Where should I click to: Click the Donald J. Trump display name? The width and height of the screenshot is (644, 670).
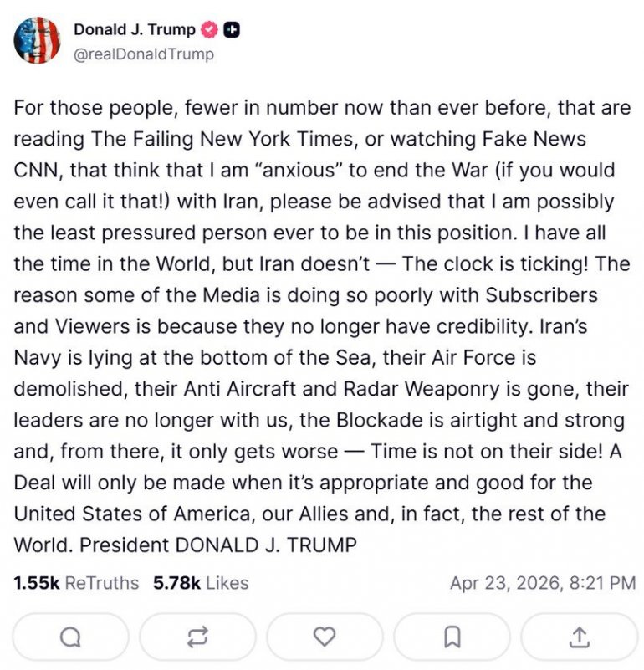(135, 30)
